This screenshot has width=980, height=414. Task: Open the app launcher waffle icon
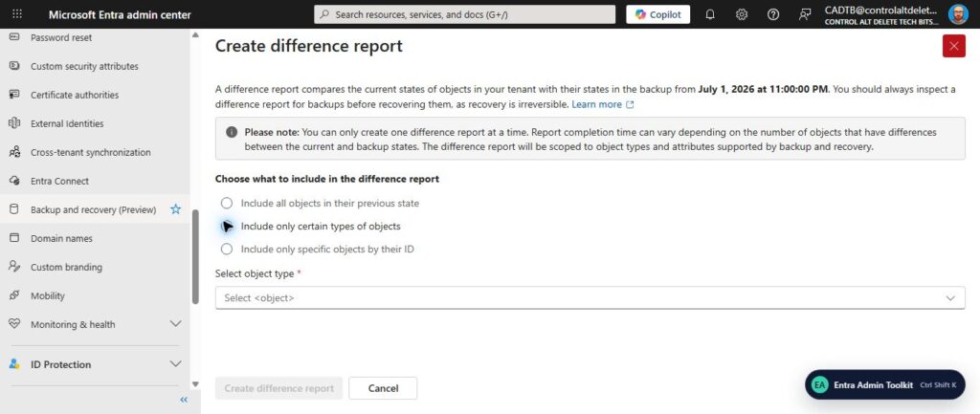pyautogui.click(x=17, y=14)
